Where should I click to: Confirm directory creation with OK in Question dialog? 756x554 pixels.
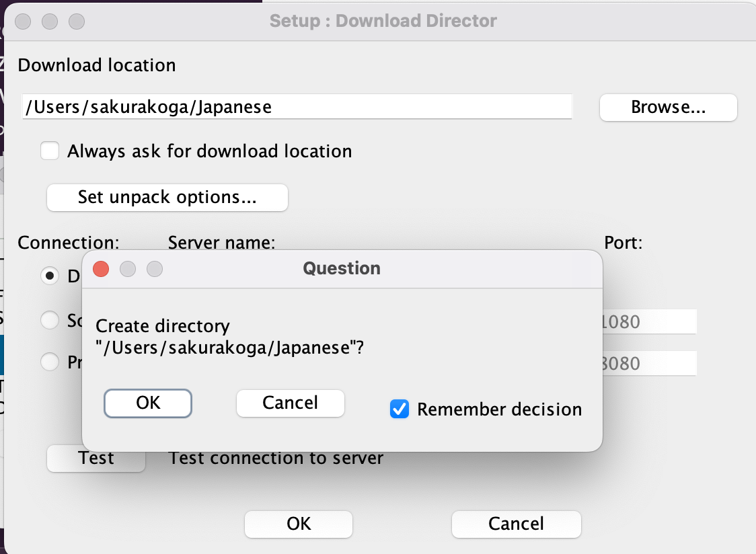point(147,403)
